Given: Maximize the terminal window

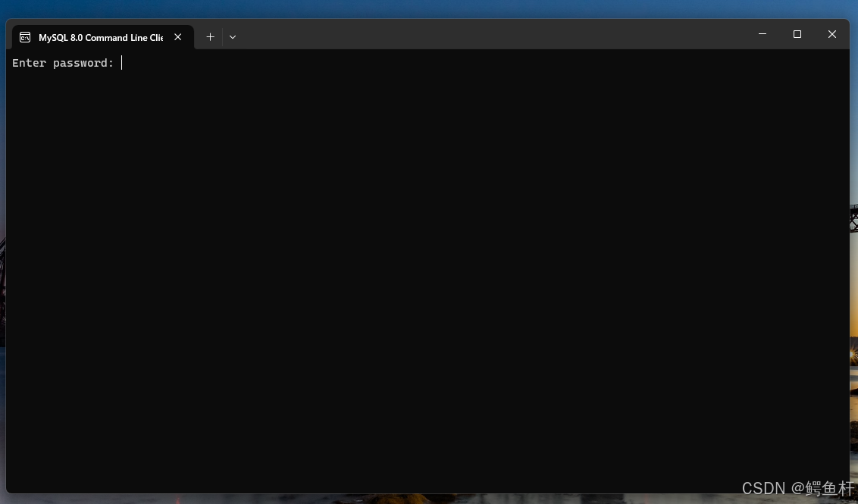Looking at the screenshot, I should click(797, 34).
